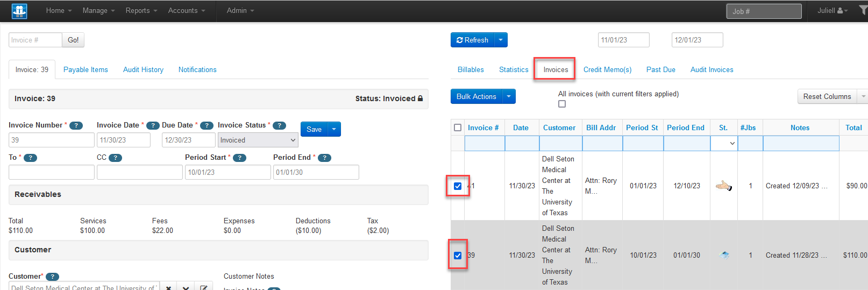Open the St. column filter dropdown
868x290 pixels.
click(x=724, y=143)
